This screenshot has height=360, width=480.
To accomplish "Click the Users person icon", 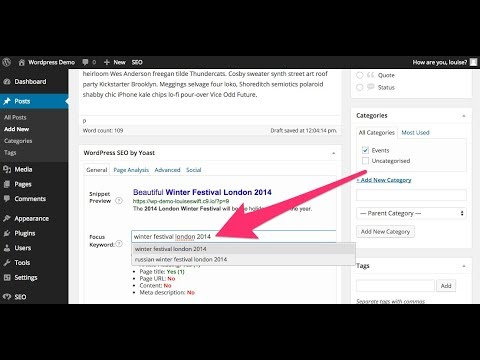I will [x=7, y=248].
